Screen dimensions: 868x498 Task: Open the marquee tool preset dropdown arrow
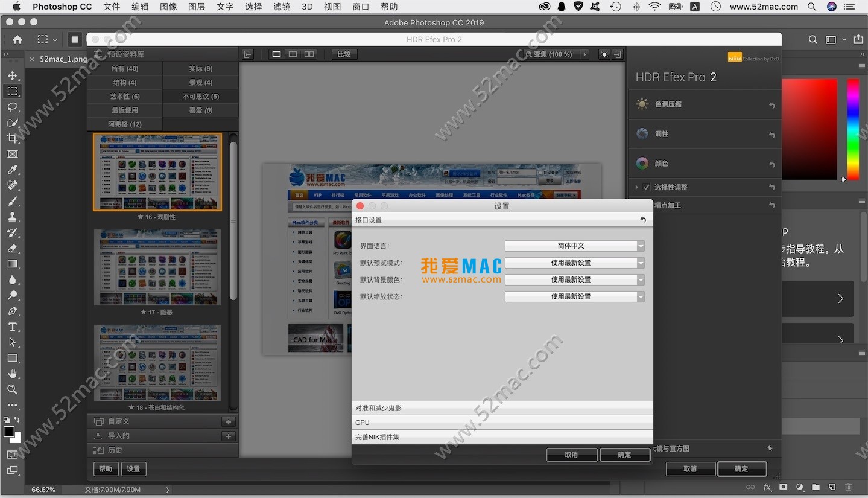pos(55,40)
